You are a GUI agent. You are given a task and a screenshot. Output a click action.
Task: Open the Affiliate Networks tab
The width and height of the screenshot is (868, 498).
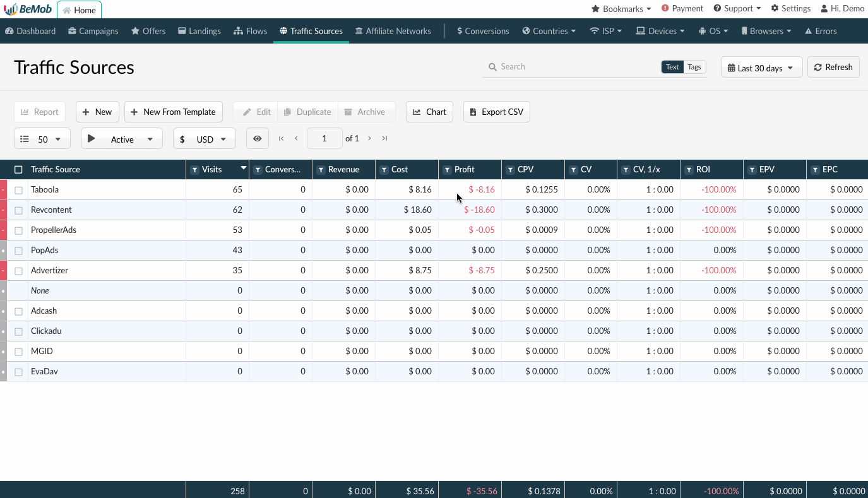point(393,31)
